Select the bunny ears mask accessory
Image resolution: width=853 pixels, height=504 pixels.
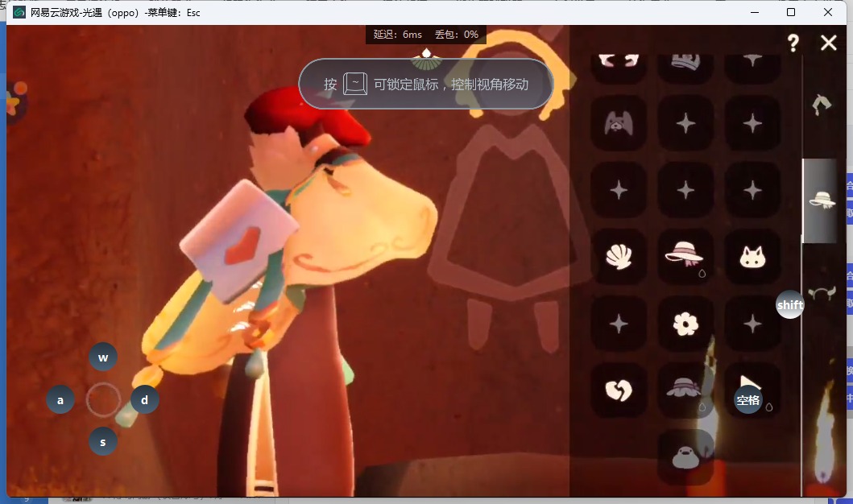(619, 123)
